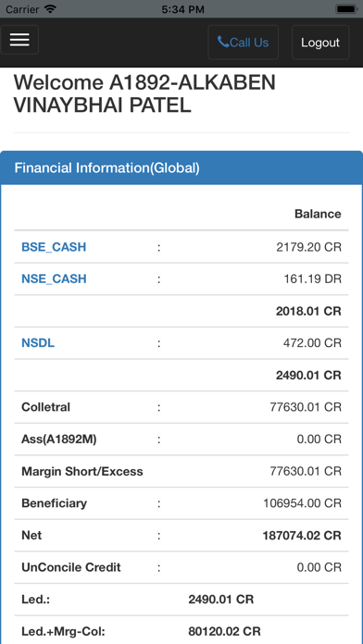
Task: Click the Wi-Fi status bar icon
Action: (50, 8)
